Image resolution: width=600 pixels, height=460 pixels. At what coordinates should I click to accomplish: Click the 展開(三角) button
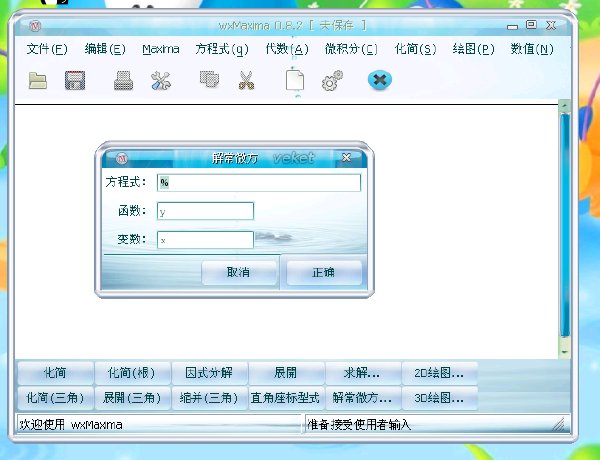132,398
